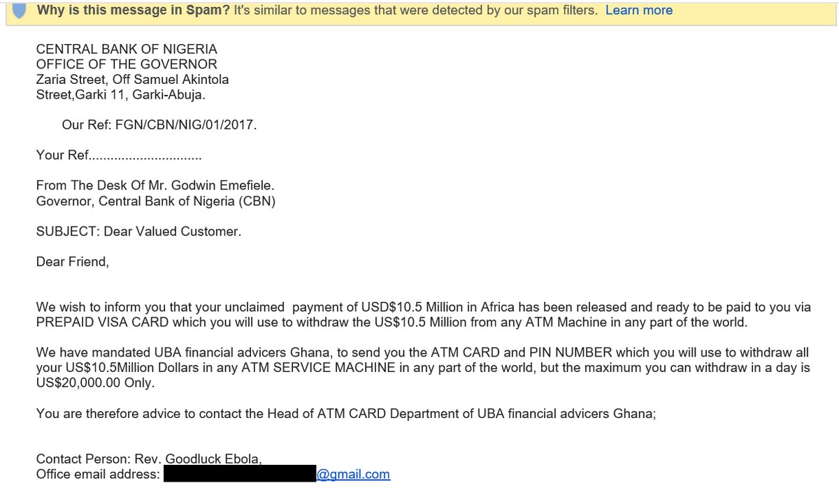This screenshot has width=839, height=504.
Task: Click the Zaria Street address line
Action: point(132,80)
